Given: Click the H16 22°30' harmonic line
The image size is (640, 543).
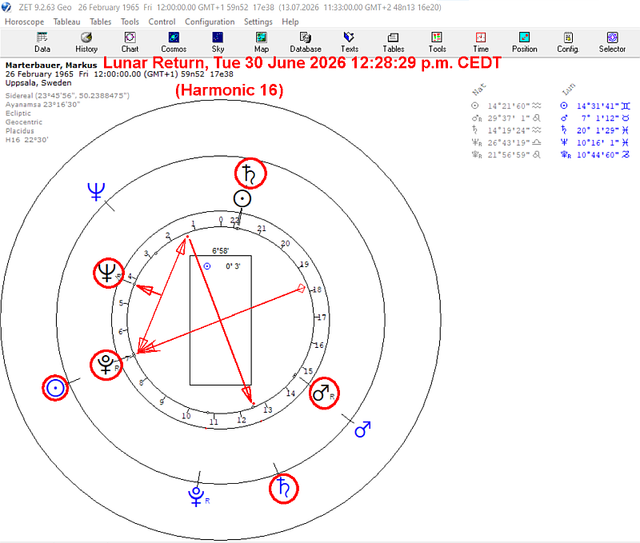Looking at the screenshot, I should [27, 140].
